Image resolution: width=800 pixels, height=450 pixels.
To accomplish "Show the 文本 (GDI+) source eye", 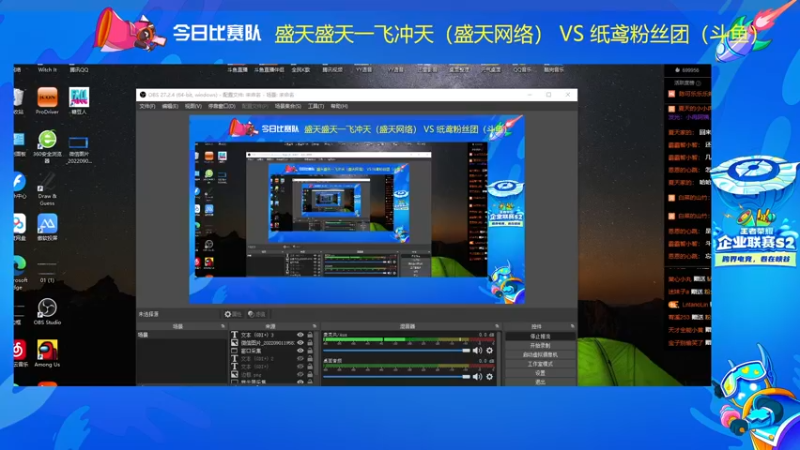I will coord(300,366).
